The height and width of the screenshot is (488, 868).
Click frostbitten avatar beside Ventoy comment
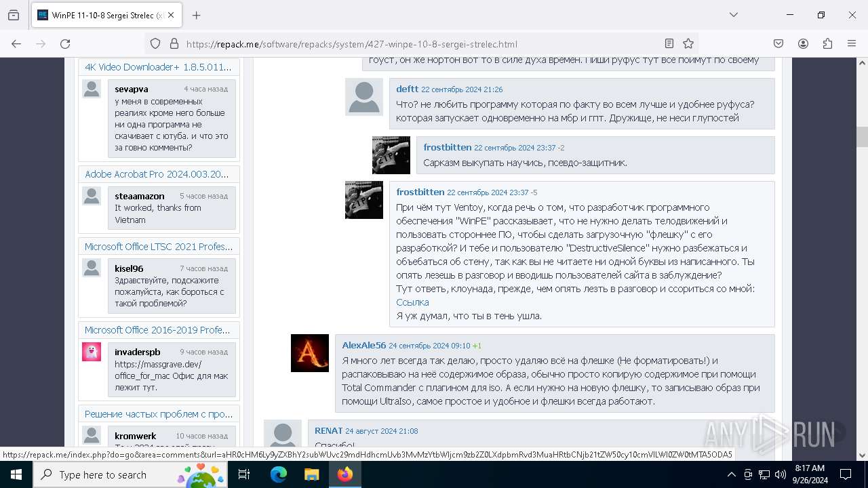364,200
